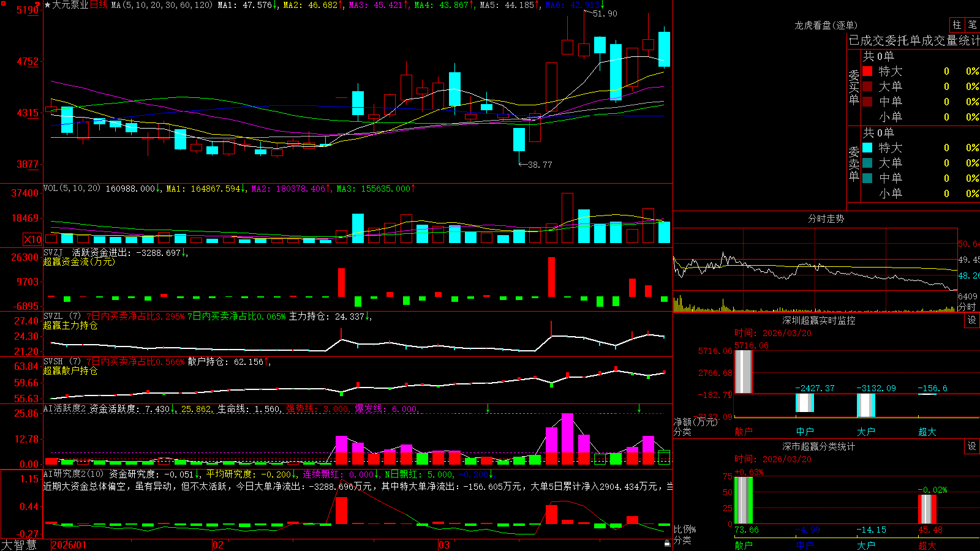This screenshot has width=980, height=551.
Task: Click the 51.90 high price annotation
Action: pyautogui.click(x=605, y=13)
